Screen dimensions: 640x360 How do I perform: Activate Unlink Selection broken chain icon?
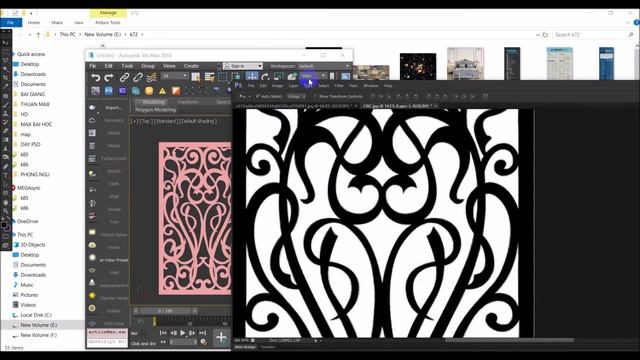(x=138, y=77)
